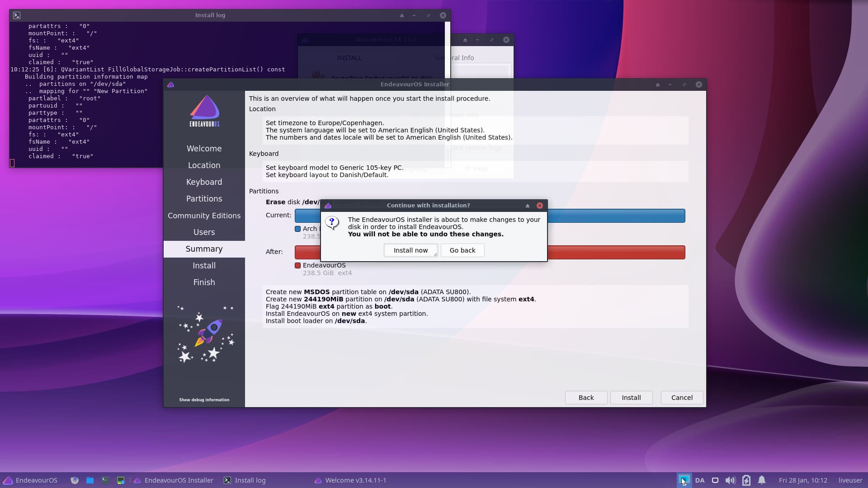Click the question mark icon in the dialog
Image resolution: width=868 pixels, height=488 pixels.
pos(332,223)
